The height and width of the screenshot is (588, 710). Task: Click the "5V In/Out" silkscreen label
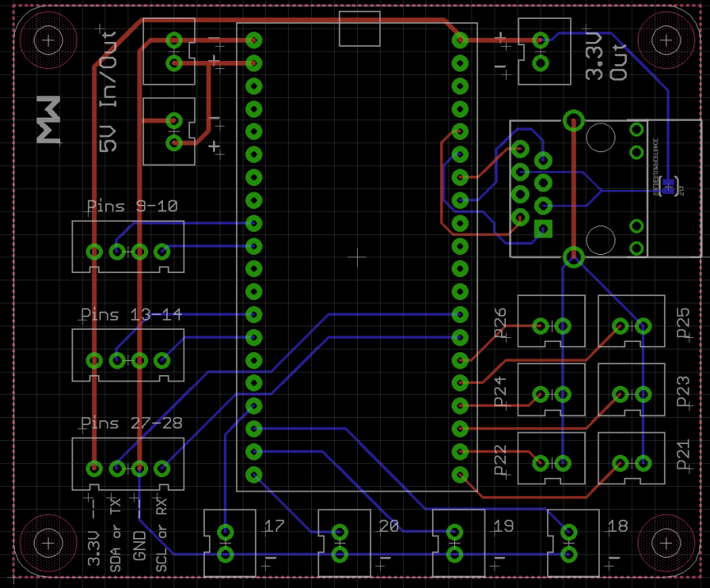click(x=107, y=91)
